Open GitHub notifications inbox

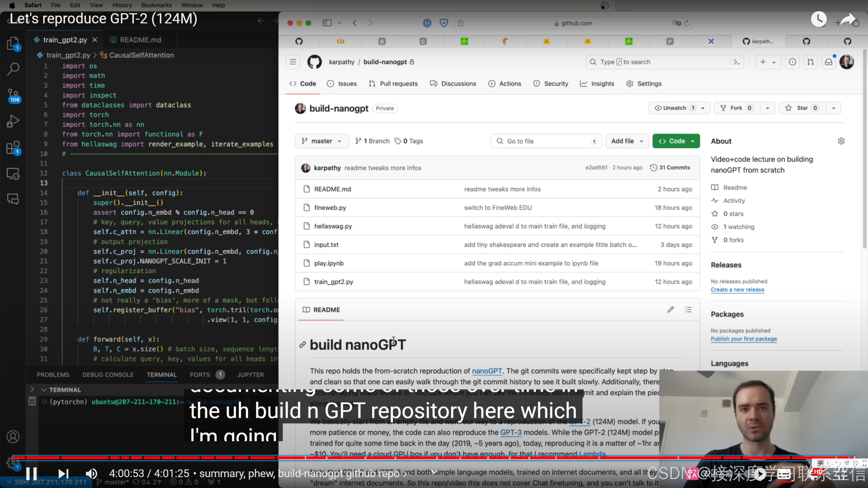(829, 62)
